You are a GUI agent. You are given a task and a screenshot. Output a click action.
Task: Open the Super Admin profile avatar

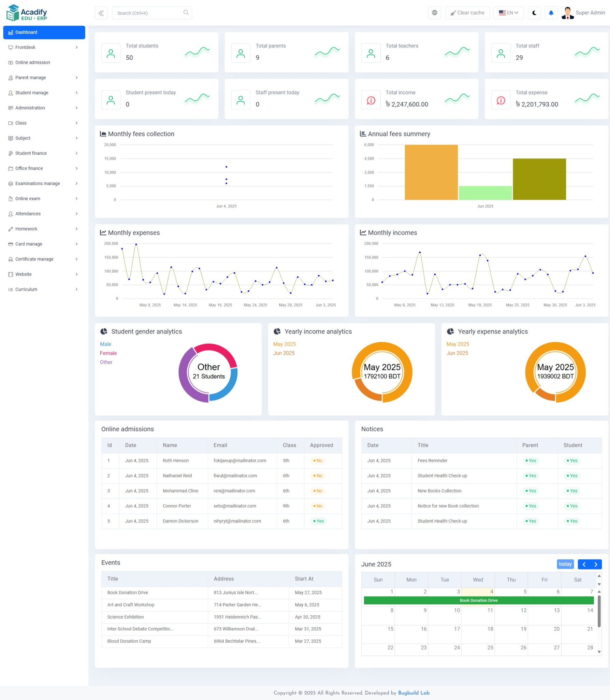[567, 13]
